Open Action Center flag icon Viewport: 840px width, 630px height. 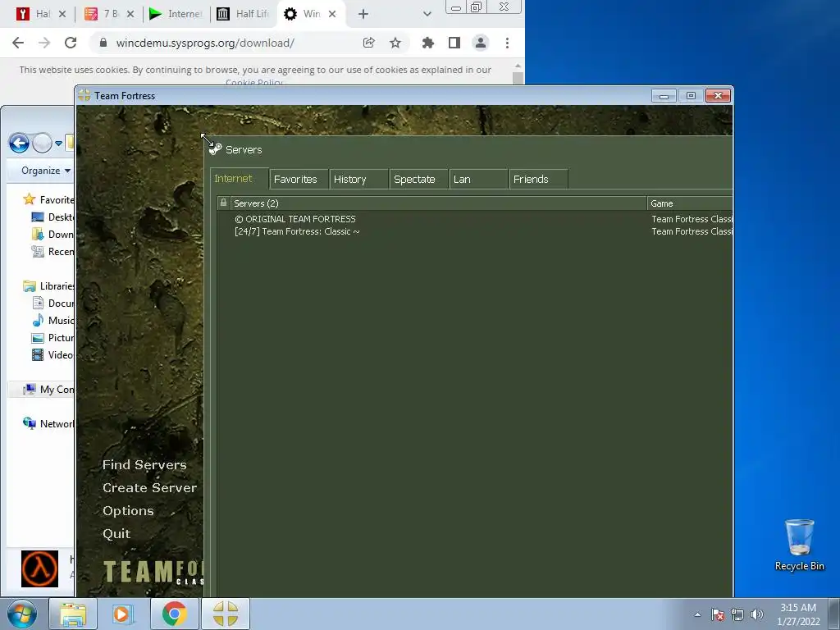coord(718,614)
